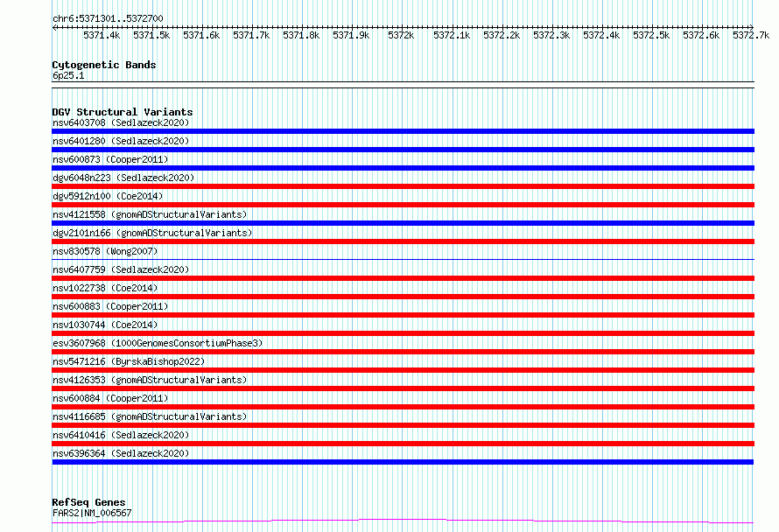Click the 5371.5k ruler tick label
Screen dimensions: 779x532
tap(151, 35)
